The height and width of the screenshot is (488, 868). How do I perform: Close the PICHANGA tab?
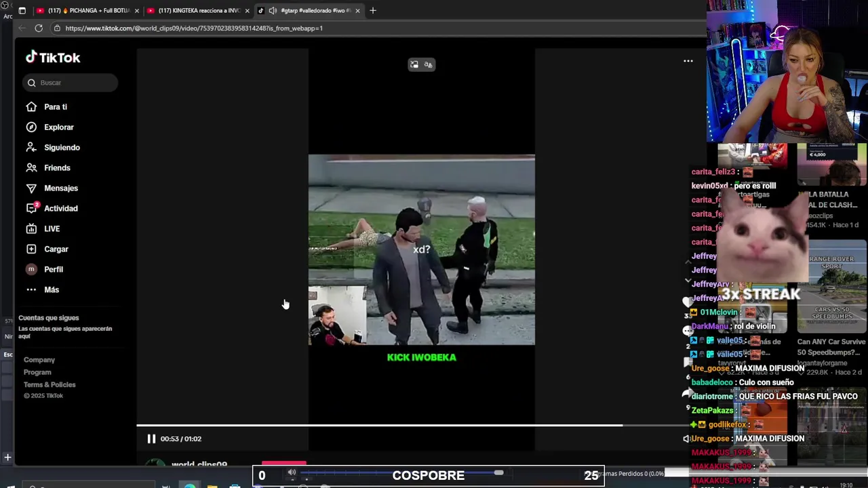pos(136,11)
